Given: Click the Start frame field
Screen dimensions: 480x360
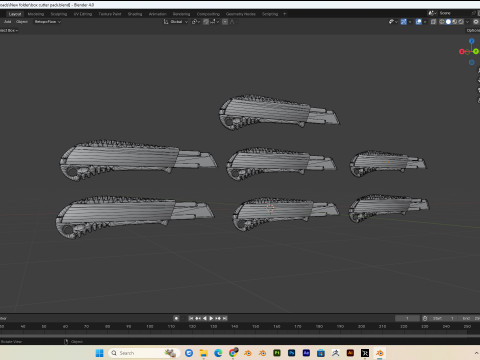Looking at the screenshot, I should click(x=443, y=318).
